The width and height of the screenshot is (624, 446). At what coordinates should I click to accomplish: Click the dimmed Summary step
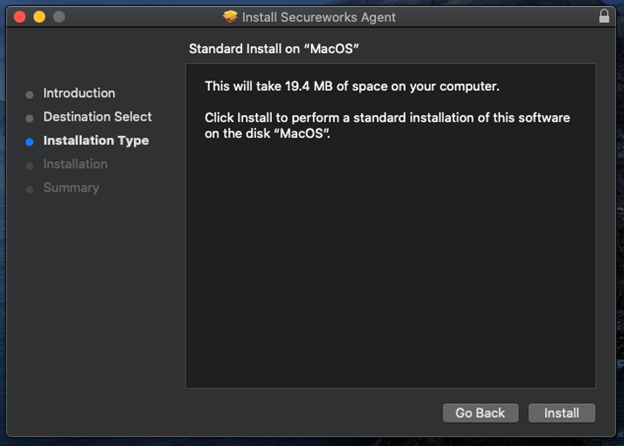(71, 188)
